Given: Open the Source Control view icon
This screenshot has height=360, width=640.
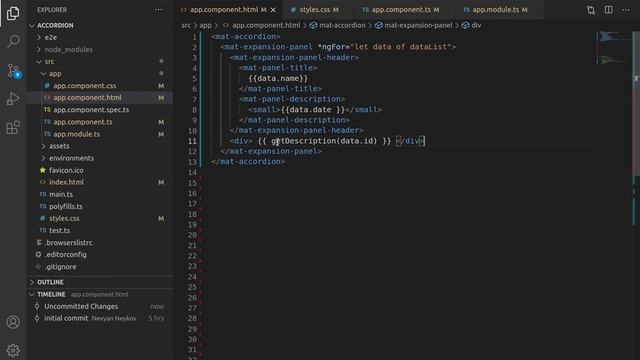Looking at the screenshot, I should 13,71.
